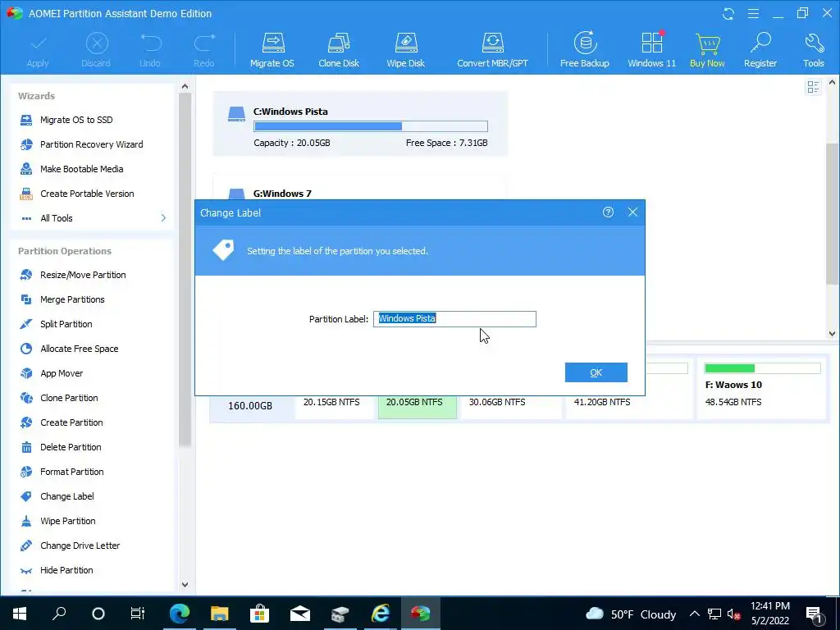Select the C:Windows Pista partition card
840x630 pixels.
click(x=361, y=124)
